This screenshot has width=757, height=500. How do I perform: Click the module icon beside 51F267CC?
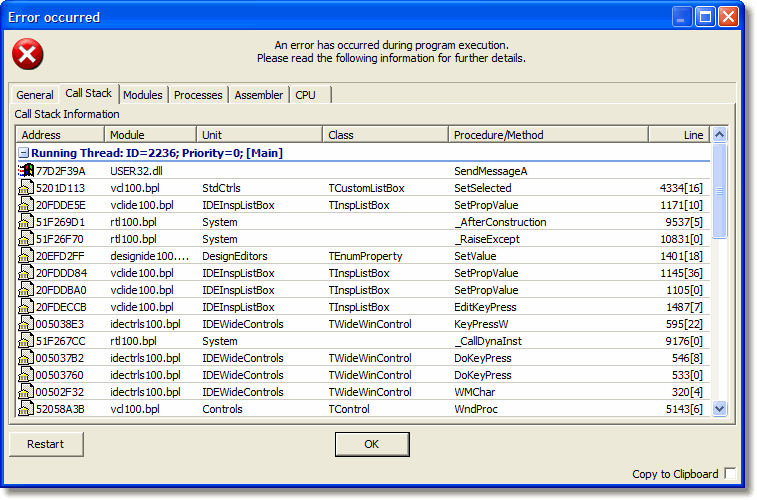pyautogui.click(x=26, y=341)
